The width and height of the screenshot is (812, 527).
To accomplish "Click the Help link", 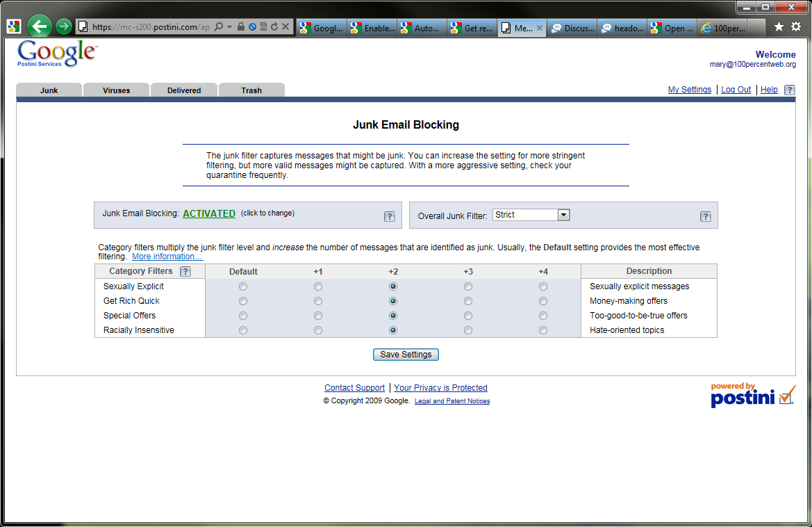I will 769,90.
